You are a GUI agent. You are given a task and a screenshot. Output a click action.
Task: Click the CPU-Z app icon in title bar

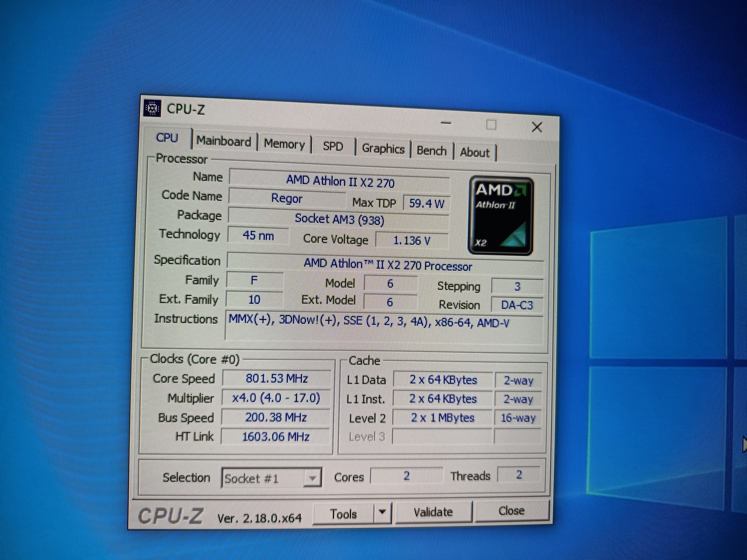152,108
